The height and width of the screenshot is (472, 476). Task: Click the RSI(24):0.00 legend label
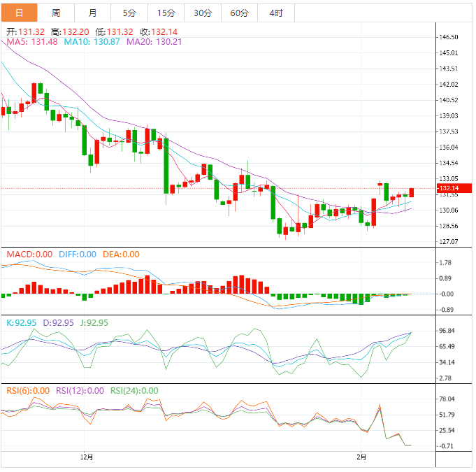pos(134,391)
